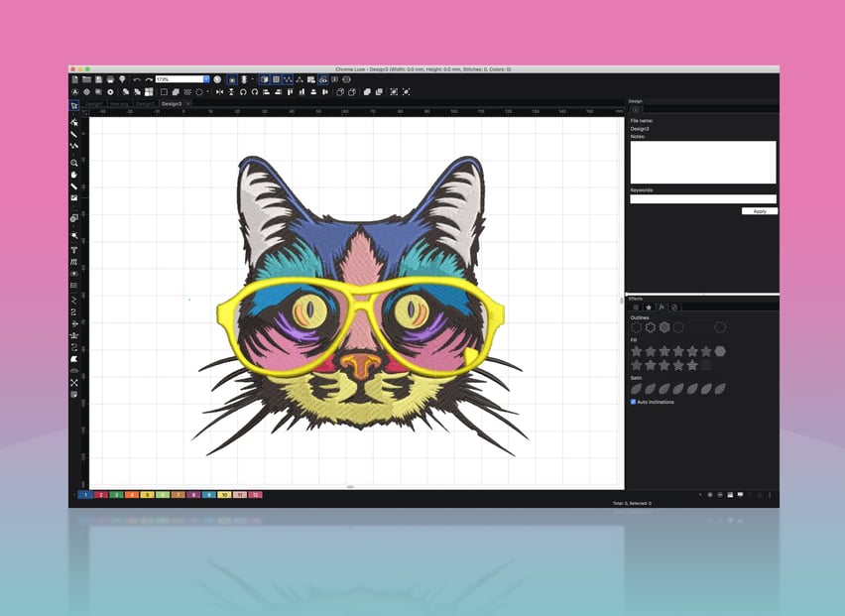
Task: Toggle the star tab in the Effects panel
Action: click(649, 307)
